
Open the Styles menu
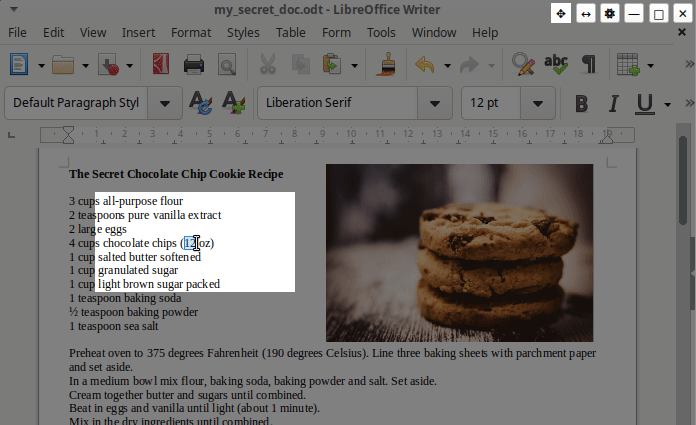[x=243, y=32]
